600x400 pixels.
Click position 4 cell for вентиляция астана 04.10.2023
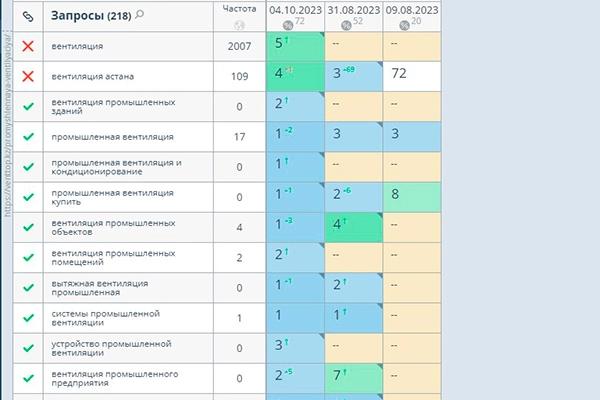point(295,77)
